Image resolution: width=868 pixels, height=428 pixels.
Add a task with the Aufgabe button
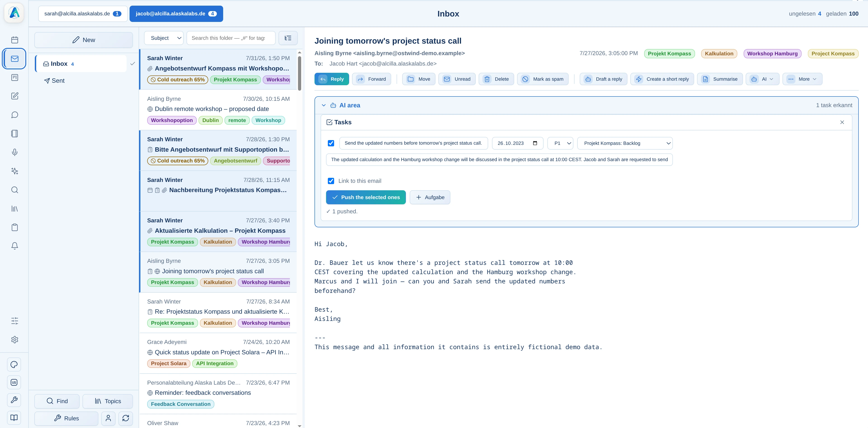point(430,197)
